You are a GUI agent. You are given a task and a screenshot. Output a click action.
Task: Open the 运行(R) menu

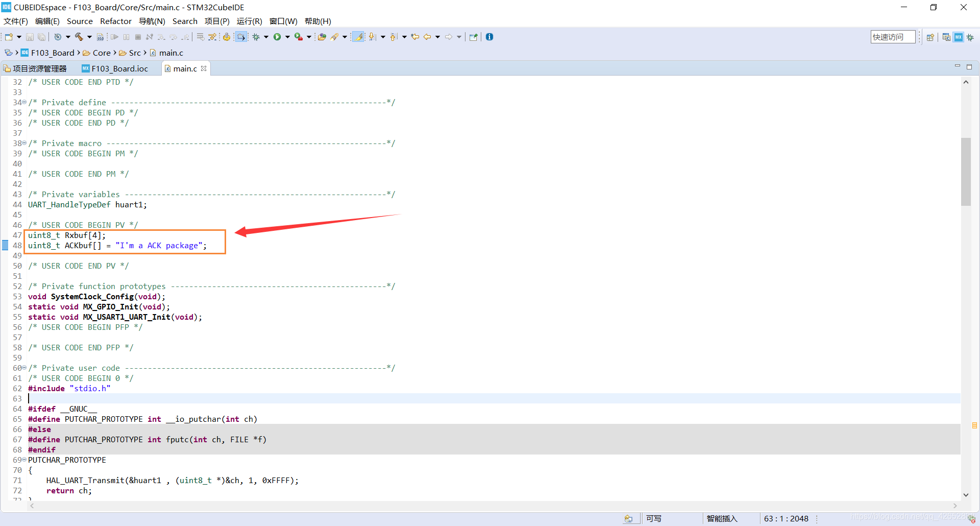coord(250,21)
